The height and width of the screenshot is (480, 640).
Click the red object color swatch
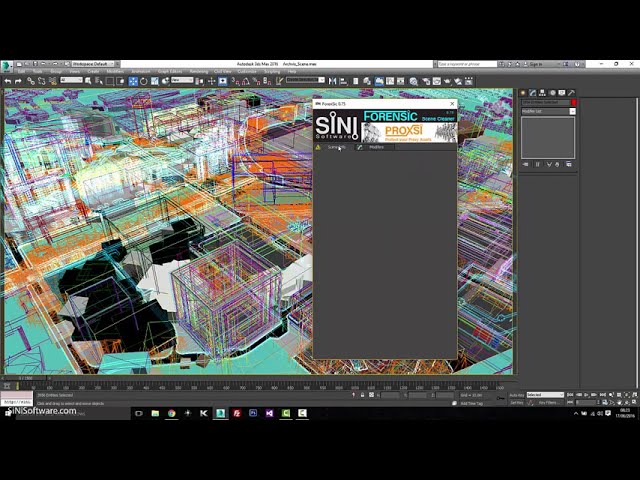click(x=573, y=102)
